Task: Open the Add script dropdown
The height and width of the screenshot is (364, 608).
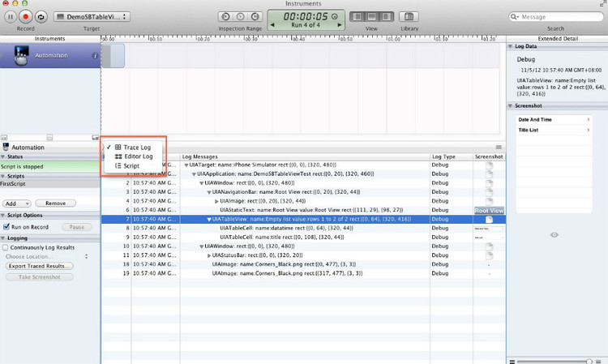Action: click(x=17, y=203)
